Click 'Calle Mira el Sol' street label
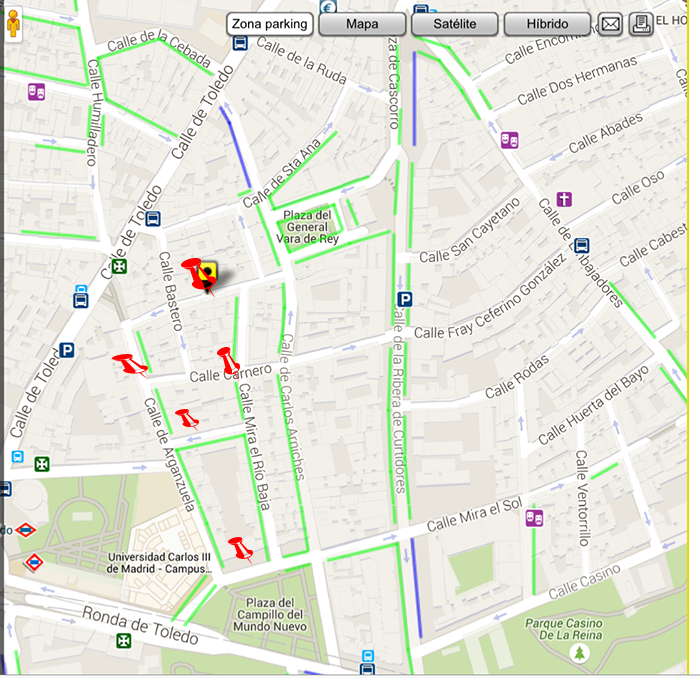The image size is (700, 678). tap(474, 515)
